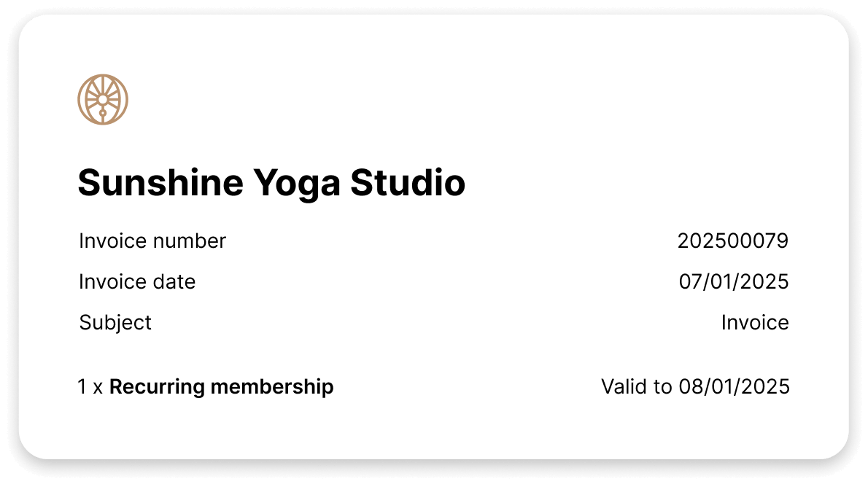Select the Invoice value in Subject row
868x484 pixels.
755,322
